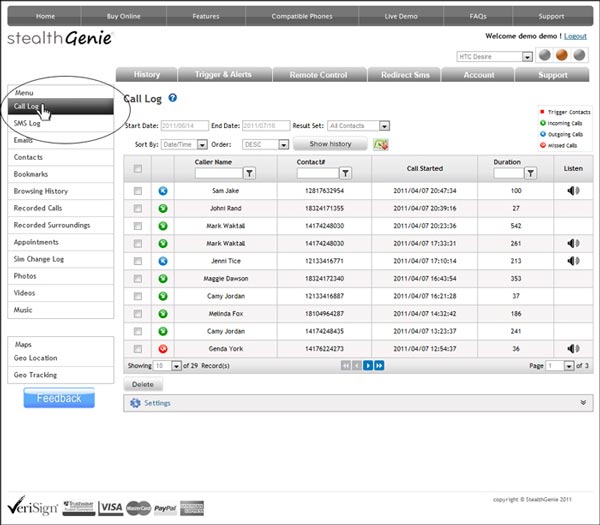Open the Sort By Date/Time dropdown
600x525 pixels.
tap(184, 145)
